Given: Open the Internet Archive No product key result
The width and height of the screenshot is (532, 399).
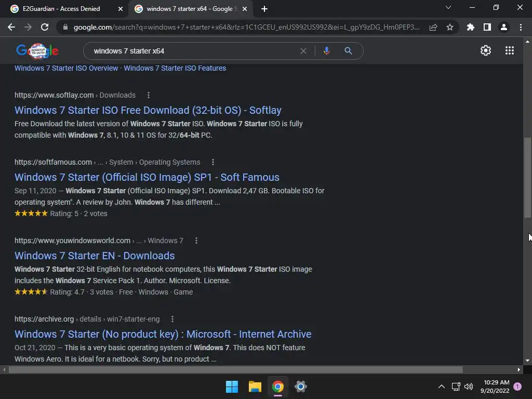Looking at the screenshot, I should pyautogui.click(x=163, y=334).
